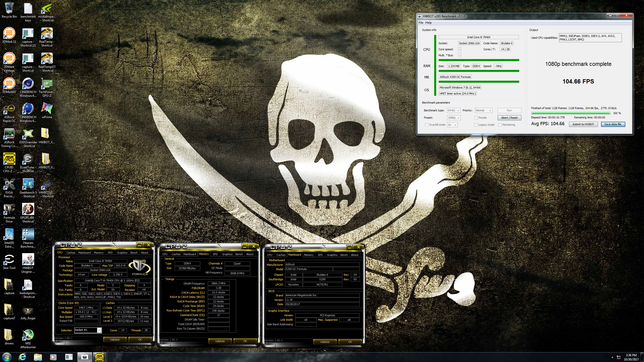Toggle the Overkill mode checkbox
644x362 pixels.
point(427,125)
